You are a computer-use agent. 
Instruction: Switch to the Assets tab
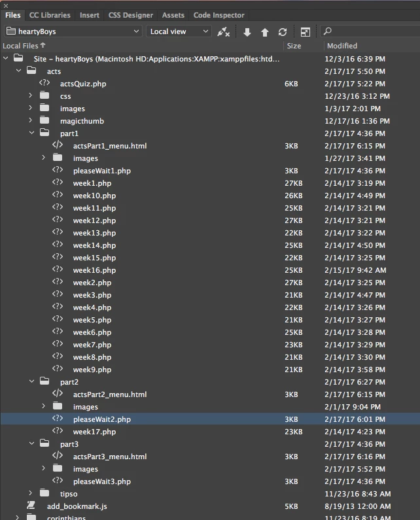(x=173, y=15)
